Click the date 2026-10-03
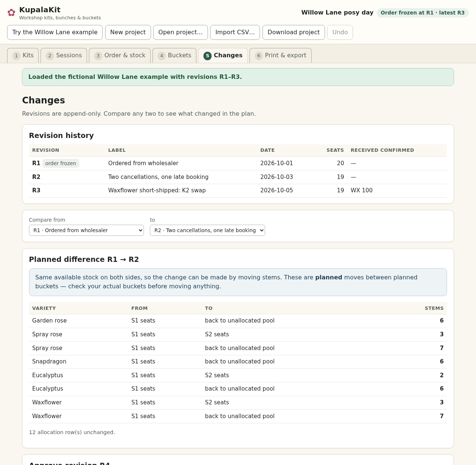Image resolution: width=476 pixels, height=465 pixels. coord(277,177)
